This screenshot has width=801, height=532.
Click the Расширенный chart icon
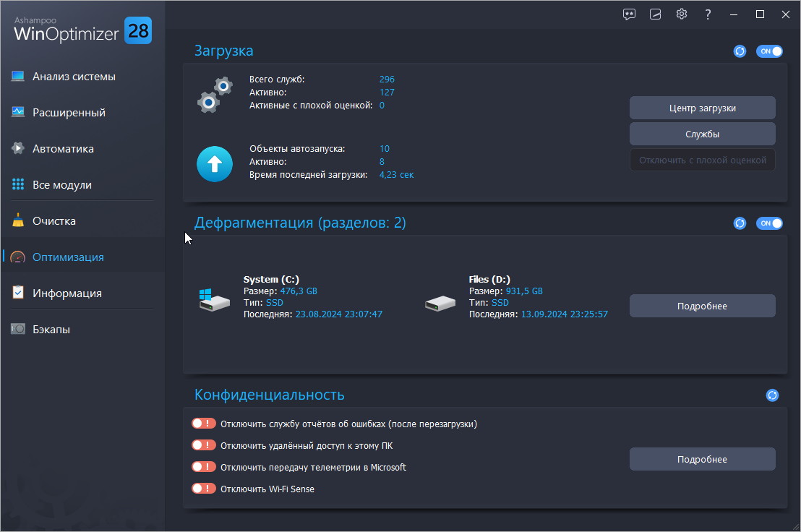click(18, 112)
